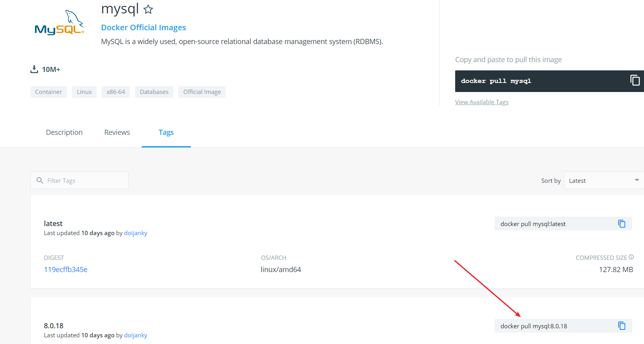Click the DIGEST column label

coord(54,258)
